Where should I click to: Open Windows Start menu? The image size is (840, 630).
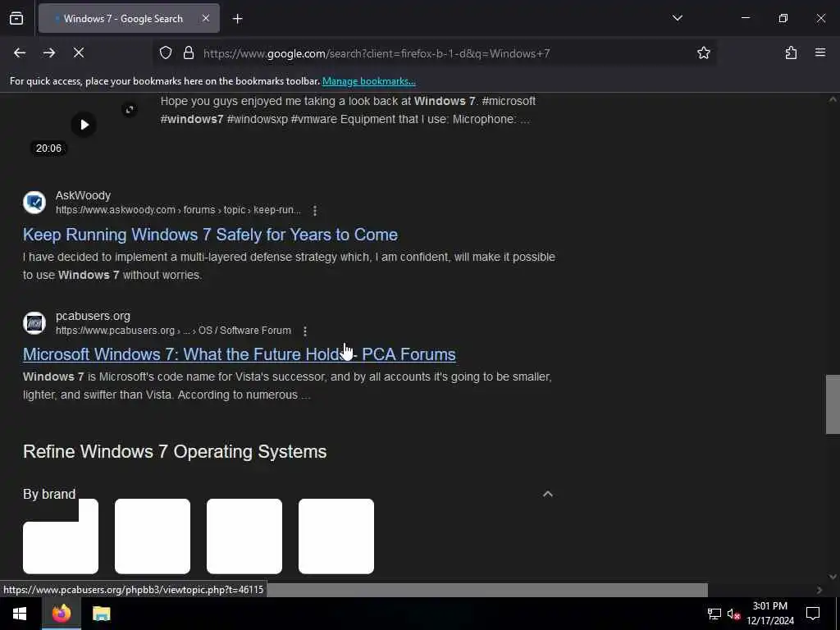tap(20, 614)
